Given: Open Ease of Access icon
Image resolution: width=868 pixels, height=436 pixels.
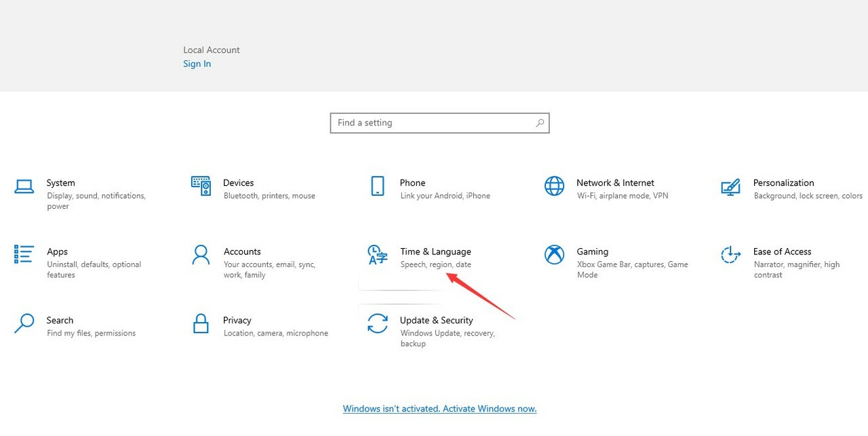Looking at the screenshot, I should [730, 255].
